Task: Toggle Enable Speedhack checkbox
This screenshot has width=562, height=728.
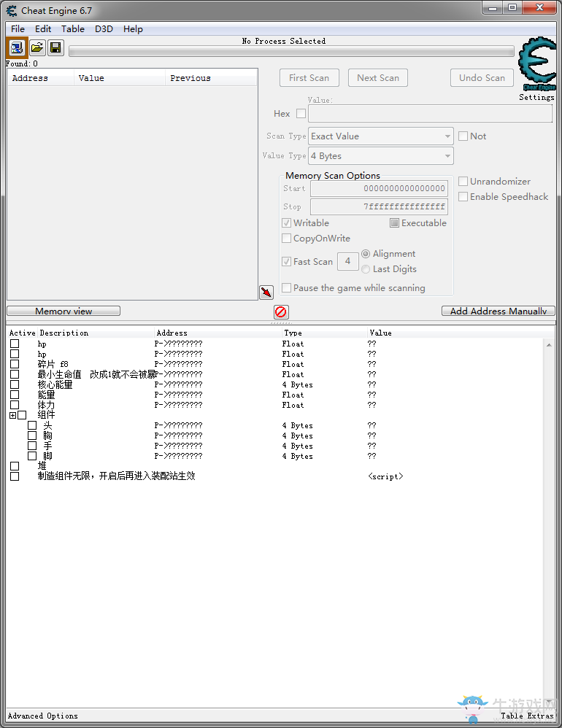Action: 463,196
